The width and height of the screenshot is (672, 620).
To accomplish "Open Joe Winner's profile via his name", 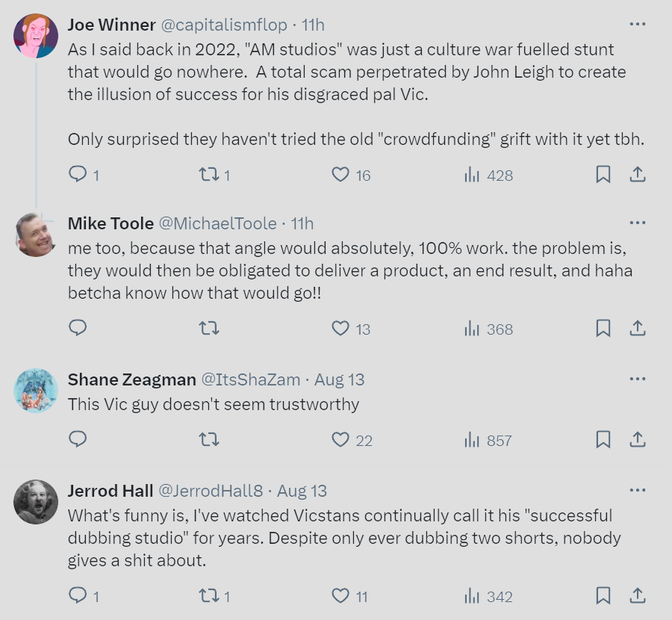I will click(x=111, y=24).
